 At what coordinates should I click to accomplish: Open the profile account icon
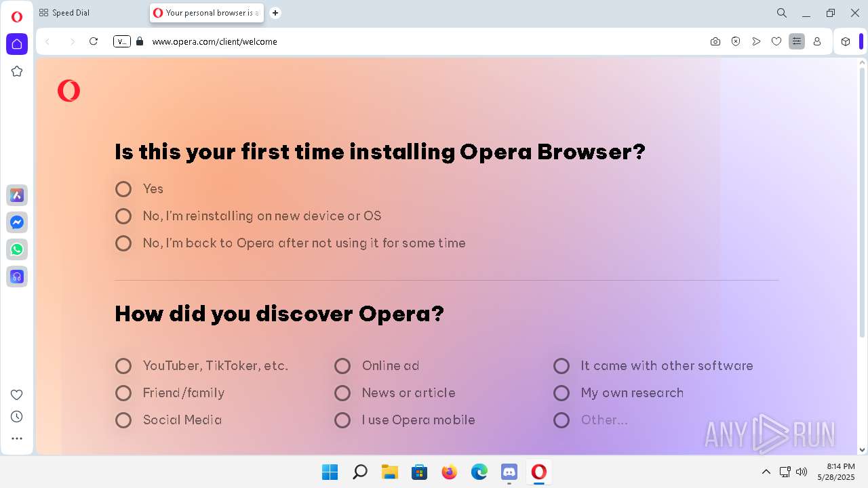tap(817, 41)
